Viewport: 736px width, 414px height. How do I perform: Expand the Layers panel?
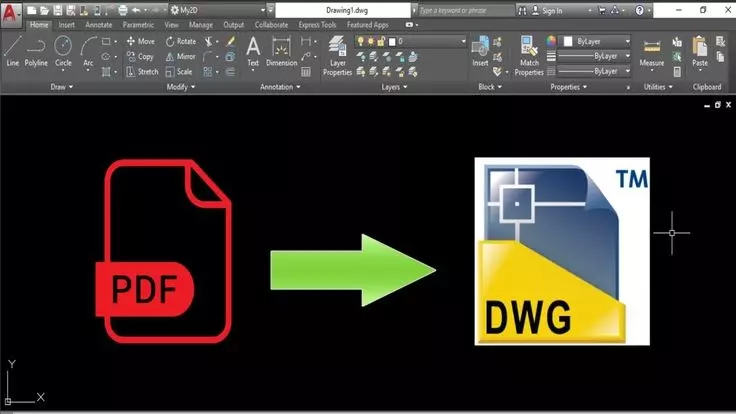pyautogui.click(x=394, y=87)
